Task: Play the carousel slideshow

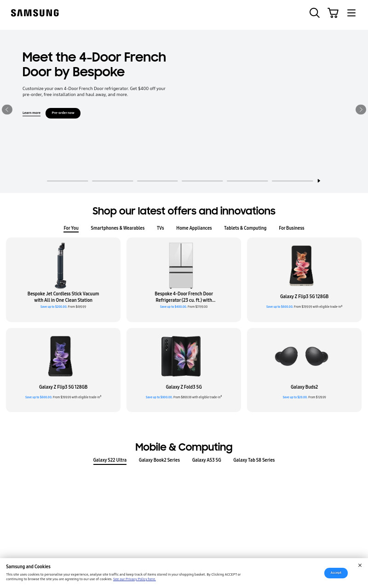Action: pyautogui.click(x=319, y=181)
